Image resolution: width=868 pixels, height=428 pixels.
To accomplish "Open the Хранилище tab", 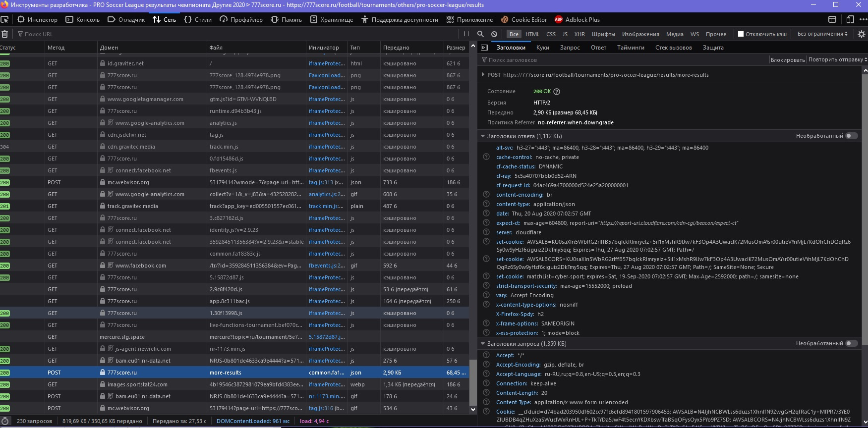I will tap(331, 20).
